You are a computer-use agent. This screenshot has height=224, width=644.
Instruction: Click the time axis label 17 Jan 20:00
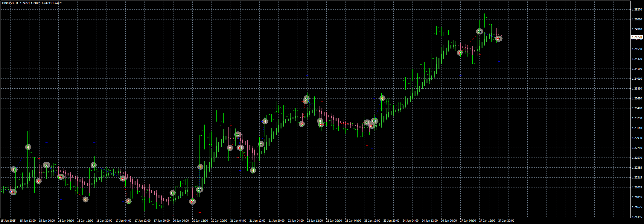pyautogui.click(x=162, y=221)
